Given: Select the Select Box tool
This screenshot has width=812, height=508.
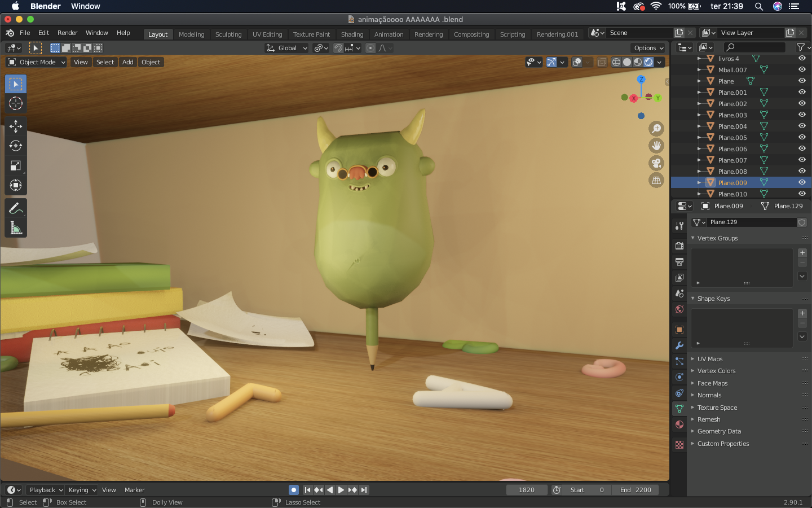Looking at the screenshot, I should coord(16,84).
